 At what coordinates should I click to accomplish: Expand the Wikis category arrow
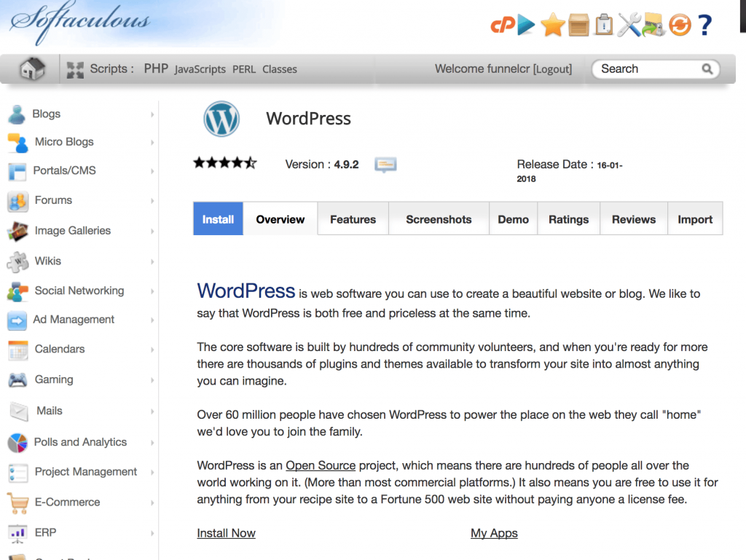coord(152,262)
